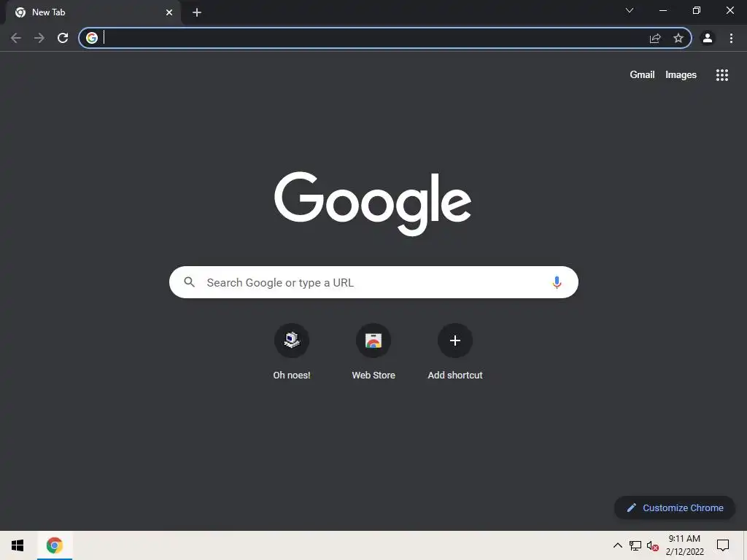Click Search Google or type a URL box
This screenshot has width=747, height=560.
pos(373,282)
